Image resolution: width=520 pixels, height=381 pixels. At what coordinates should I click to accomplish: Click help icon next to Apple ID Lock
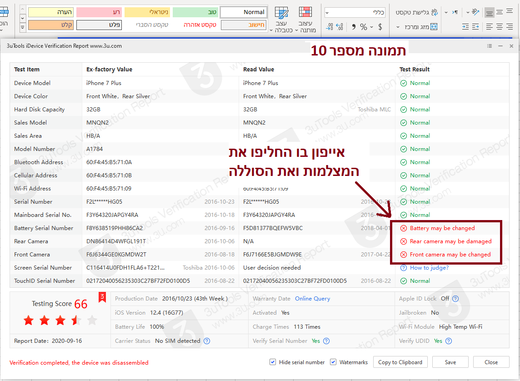456,299
